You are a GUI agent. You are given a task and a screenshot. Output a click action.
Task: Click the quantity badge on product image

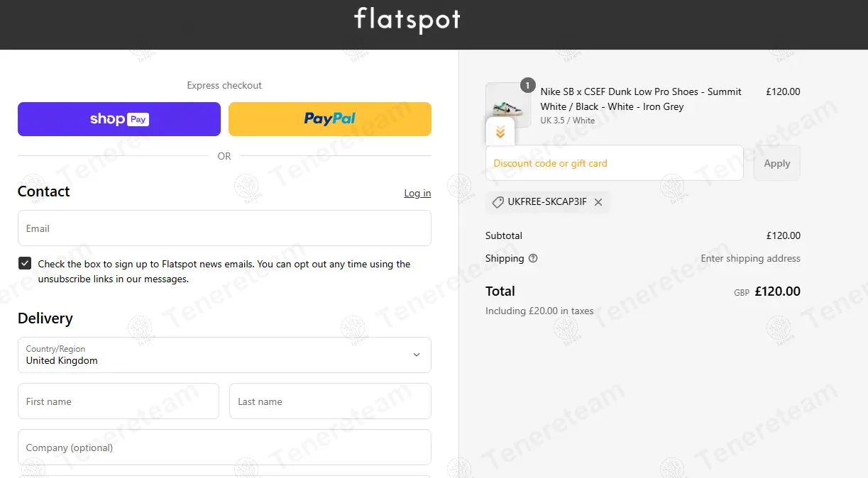527,85
